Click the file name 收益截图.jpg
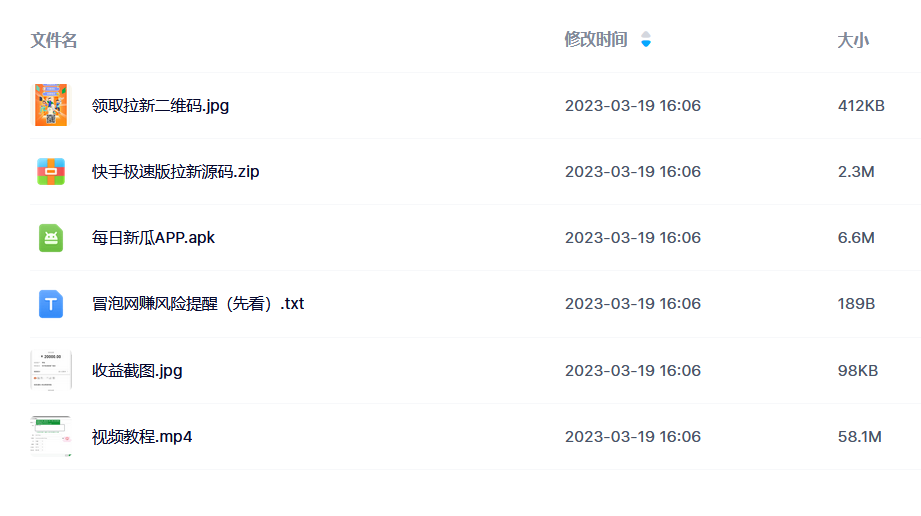 137,371
